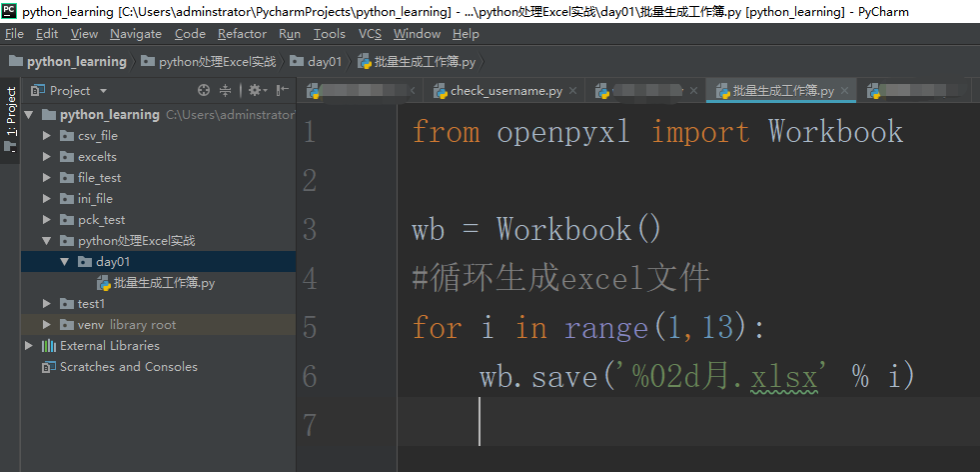Click 批量生成工作簿.py in the breadcrumb bar
This screenshot has height=472, width=980.
pyautogui.click(x=425, y=61)
